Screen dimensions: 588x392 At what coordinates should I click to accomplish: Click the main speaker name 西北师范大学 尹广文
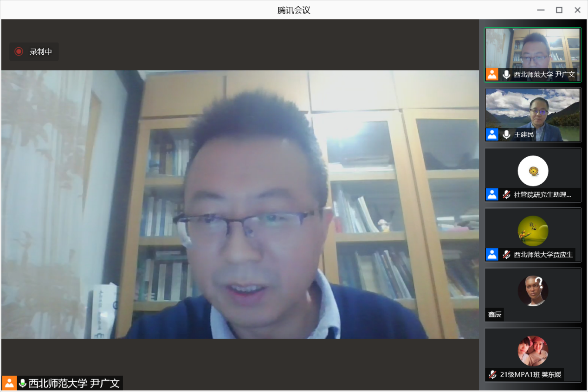coord(74,383)
